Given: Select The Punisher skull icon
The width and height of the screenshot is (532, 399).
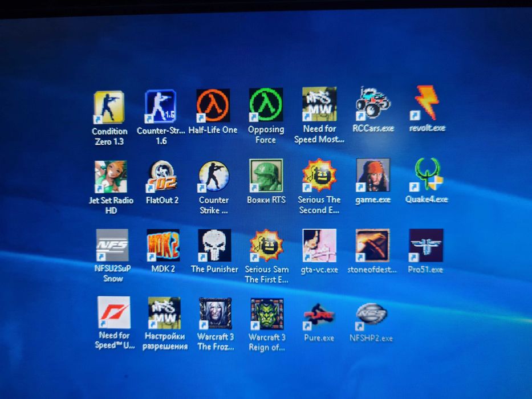Looking at the screenshot, I should (214, 245).
